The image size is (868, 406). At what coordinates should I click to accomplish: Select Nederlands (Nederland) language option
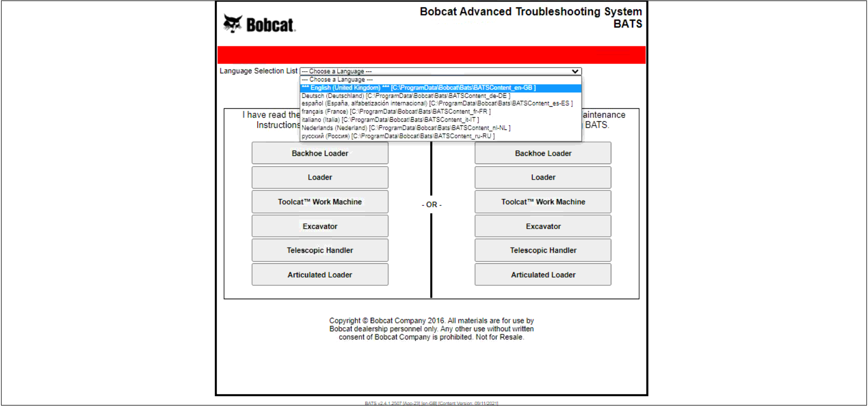point(406,128)
